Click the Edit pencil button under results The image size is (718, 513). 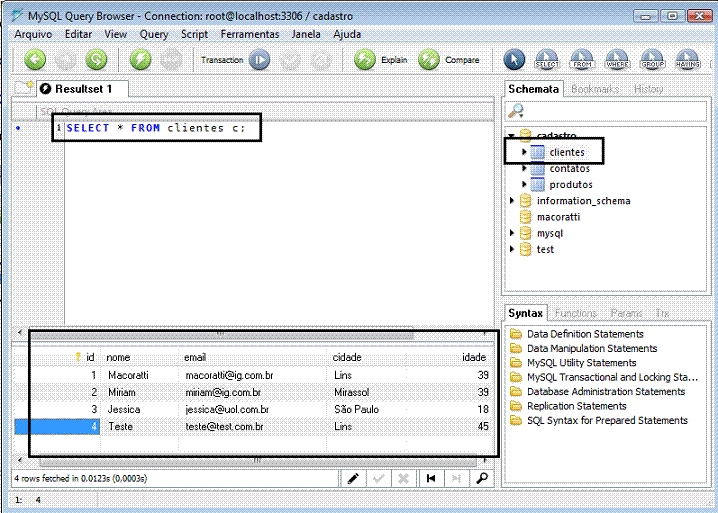pos(353,479)
